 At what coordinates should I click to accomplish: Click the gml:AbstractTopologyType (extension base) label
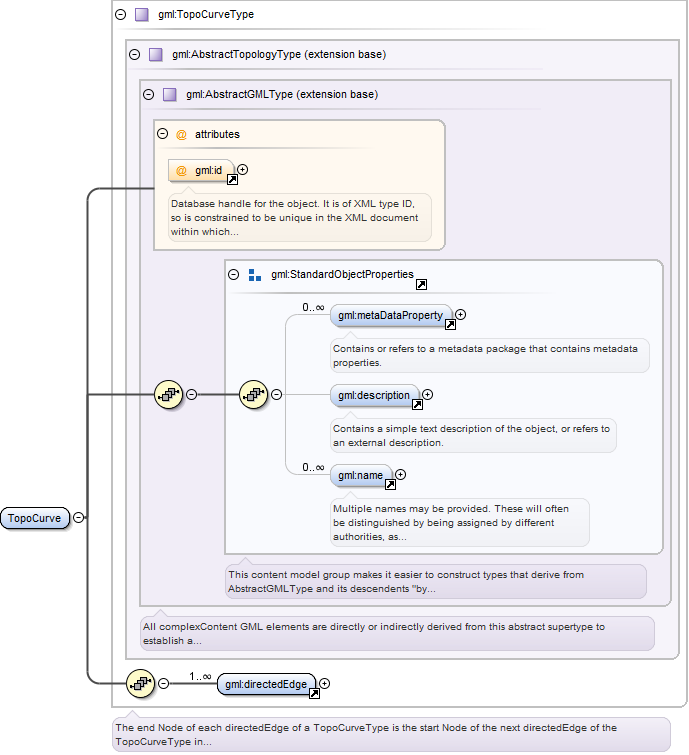[x=279, y=54]
